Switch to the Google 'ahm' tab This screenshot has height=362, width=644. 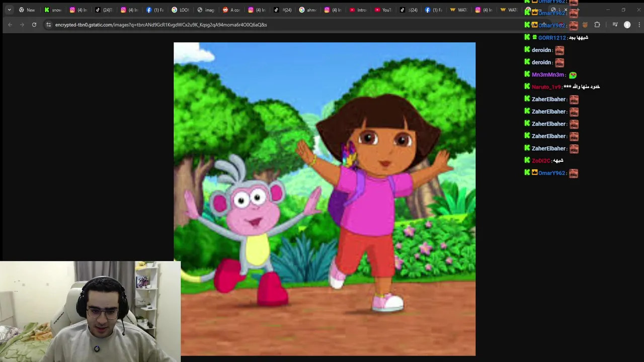(307, 10)
